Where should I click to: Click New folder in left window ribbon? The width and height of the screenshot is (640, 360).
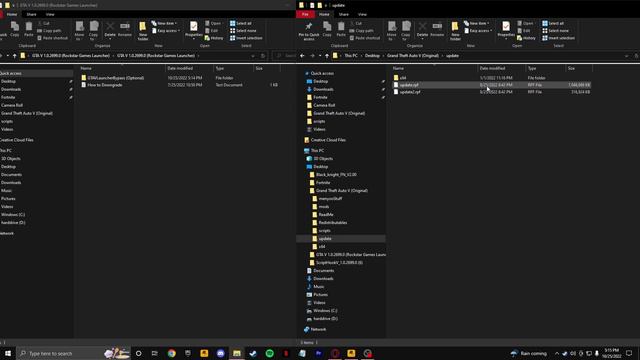tap(142, 31)
